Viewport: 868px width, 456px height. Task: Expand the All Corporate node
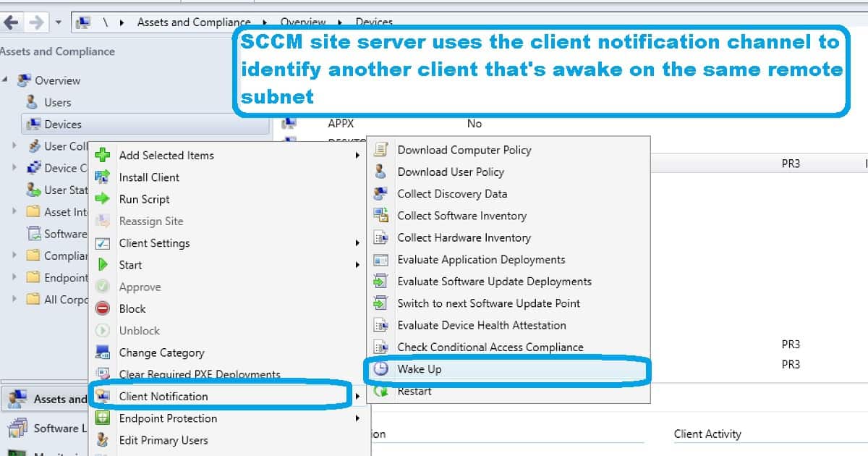(14, 299)
